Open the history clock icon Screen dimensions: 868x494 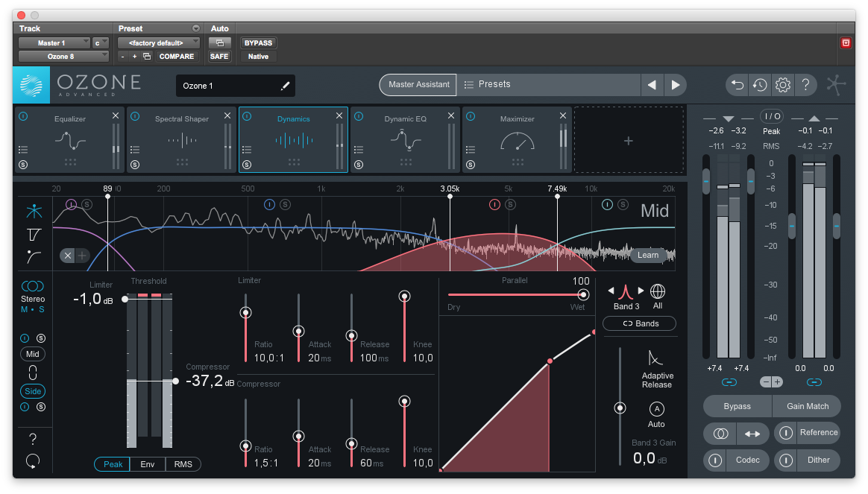(x=760, y=85)
